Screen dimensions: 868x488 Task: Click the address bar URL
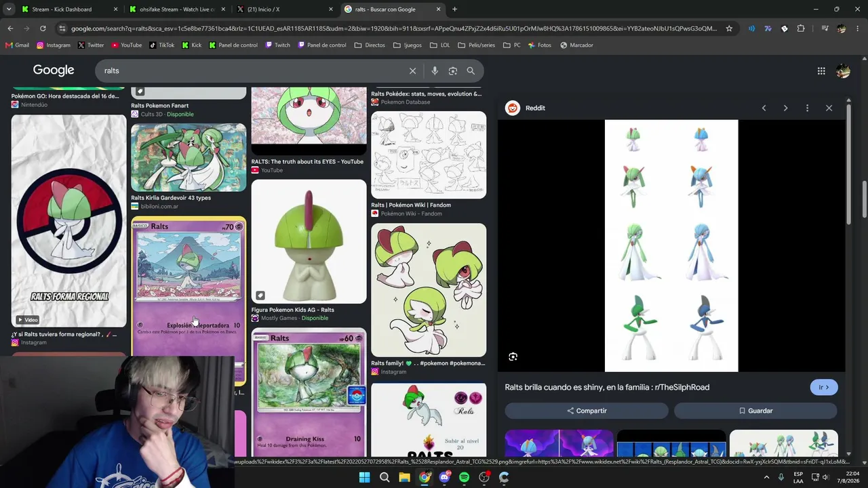click(393, 28)
